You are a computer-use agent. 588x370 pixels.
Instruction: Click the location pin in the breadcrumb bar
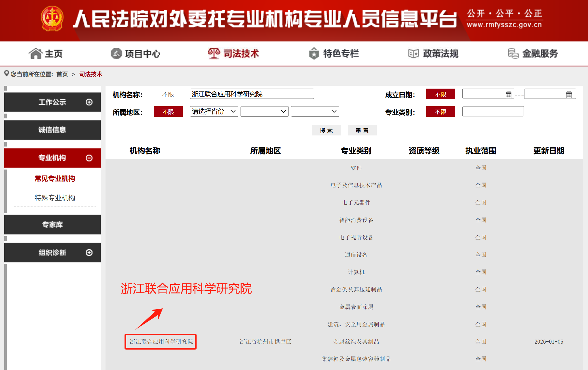tap(7, 74)
